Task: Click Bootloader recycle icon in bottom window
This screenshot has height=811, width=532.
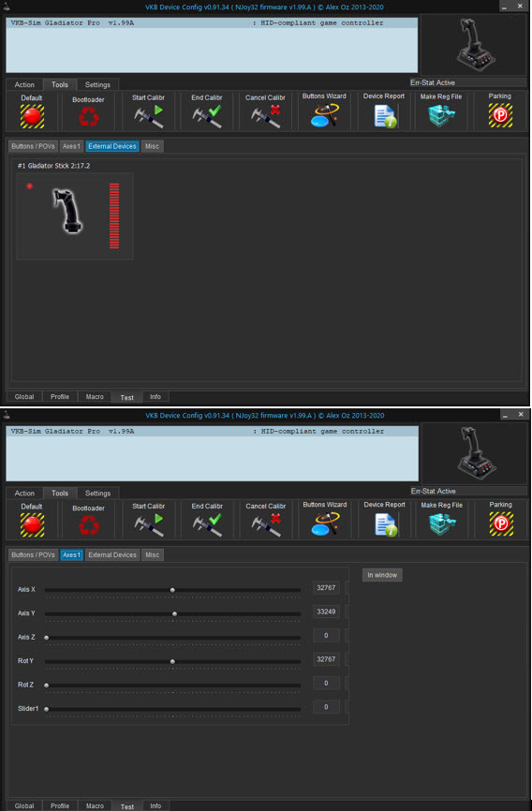Action: click(88, 525)
